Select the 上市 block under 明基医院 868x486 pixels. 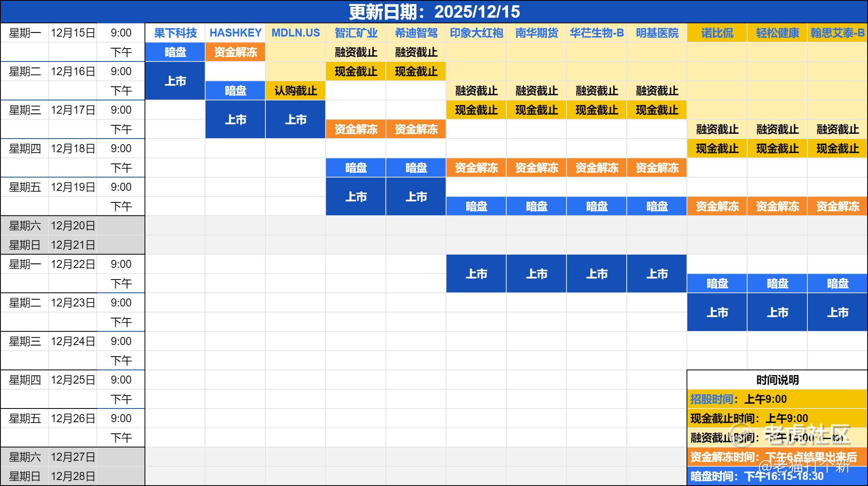click(x=657, y=274)
